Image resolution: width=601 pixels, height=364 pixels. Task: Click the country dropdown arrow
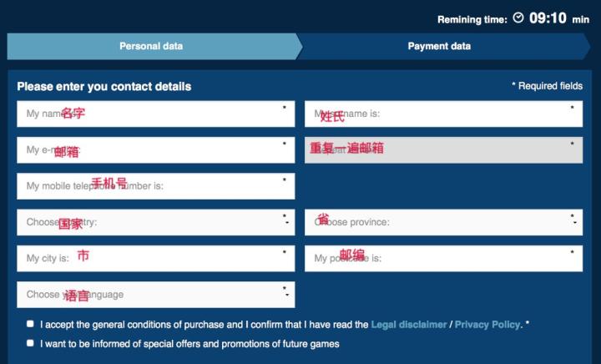(286, 223)
